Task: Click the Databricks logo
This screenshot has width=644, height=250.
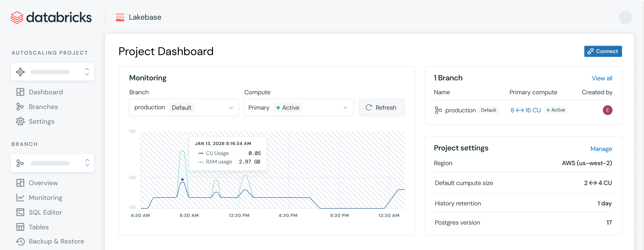Action: [x=51, y=17]
